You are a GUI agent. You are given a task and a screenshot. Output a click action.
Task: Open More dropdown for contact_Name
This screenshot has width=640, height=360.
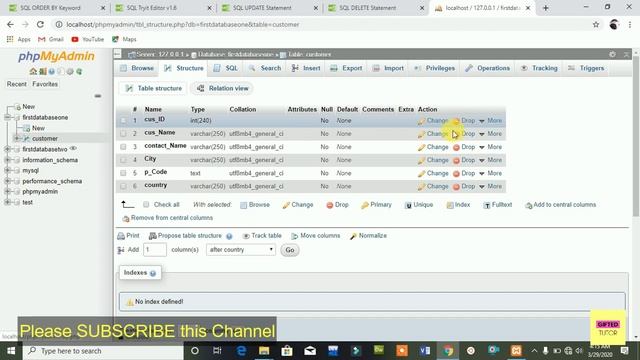coord(491,147)
